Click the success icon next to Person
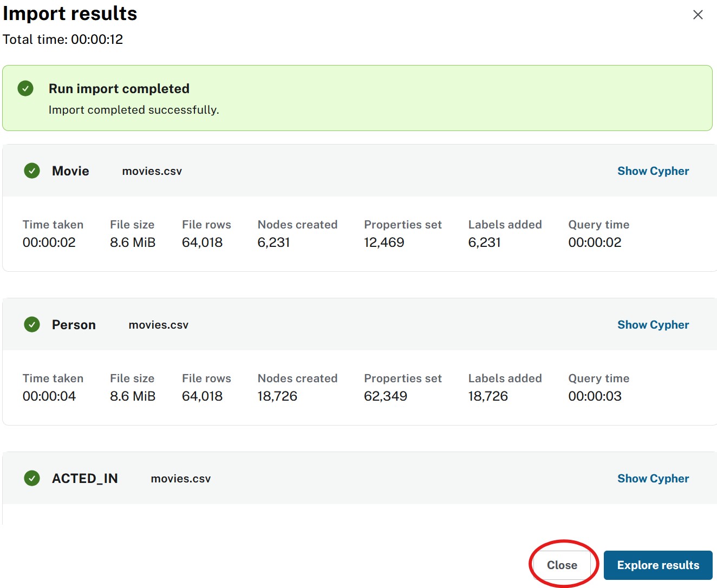The width and height of the screenshot is (717, 588). (32, 324)
